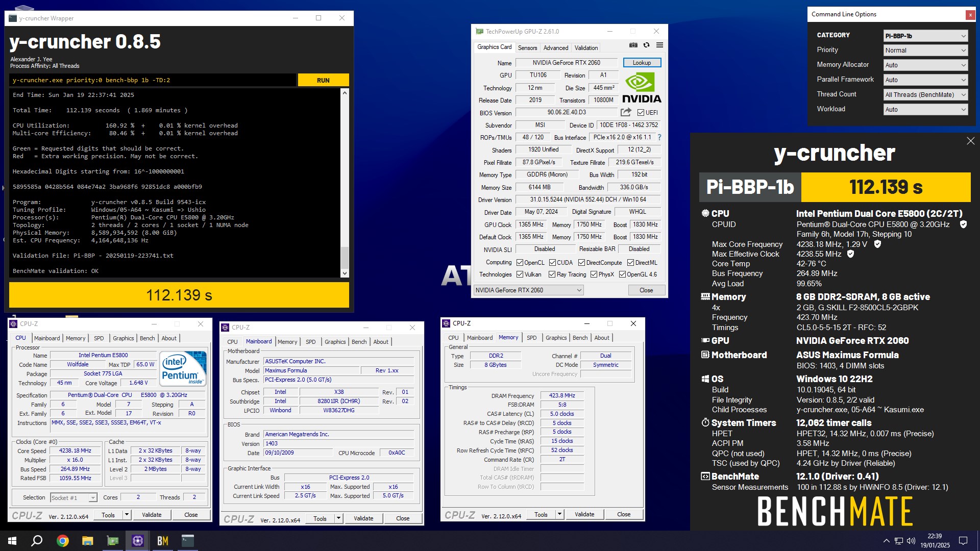Open the Category dropdown showing Pi-BBP-1b
The image size is (980, 551).
[x=925, y=36]
